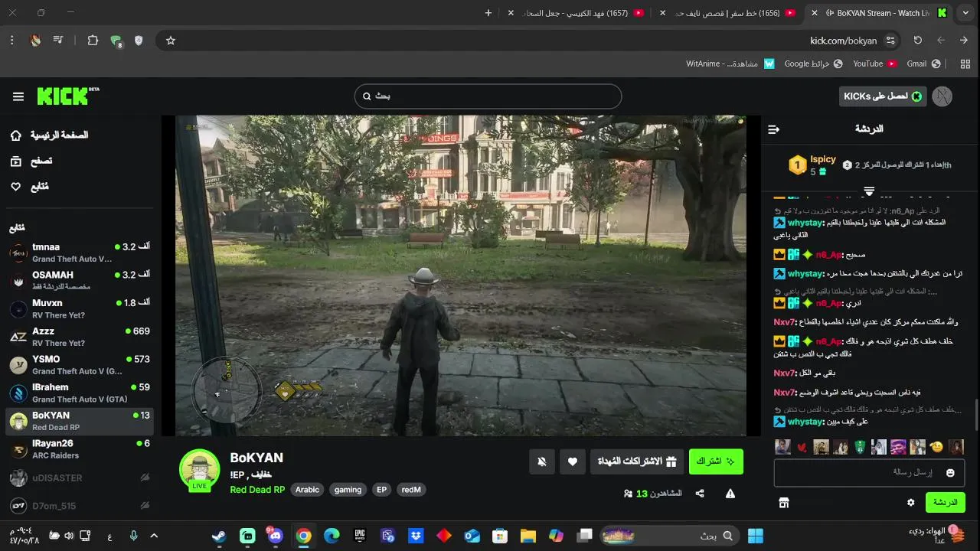Viewport: 980px width, 551px height.
Task: Open the Kick hamburger sidebar menu
Action: click(x=18, y=96)
